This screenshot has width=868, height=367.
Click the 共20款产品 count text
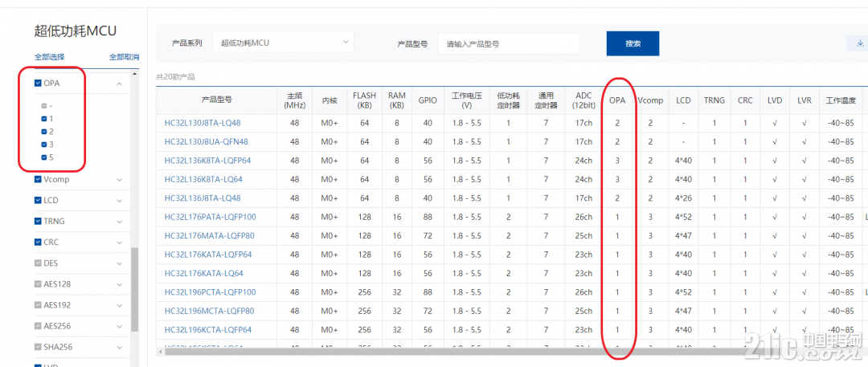point(175,77)
